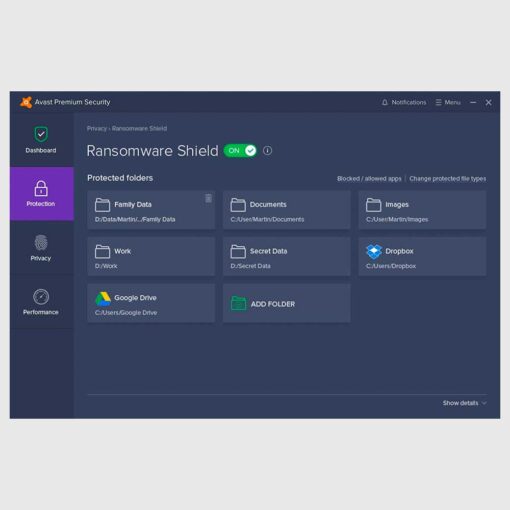Select the Family Data folder name
Image resolution: width=510 pixels, height=510 pixels.
pos(133,204)
